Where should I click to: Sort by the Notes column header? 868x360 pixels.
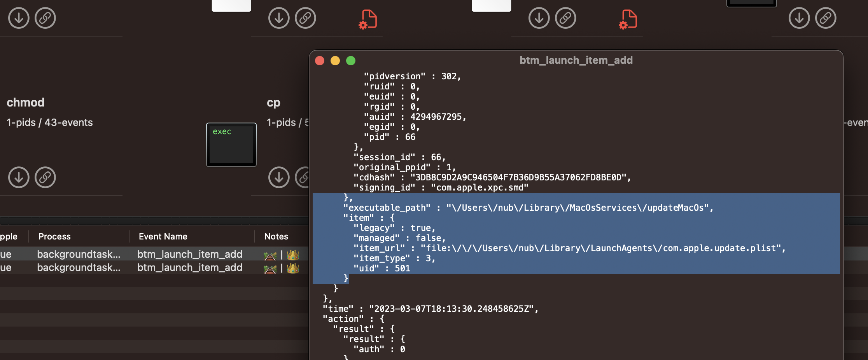pos(276,236)
